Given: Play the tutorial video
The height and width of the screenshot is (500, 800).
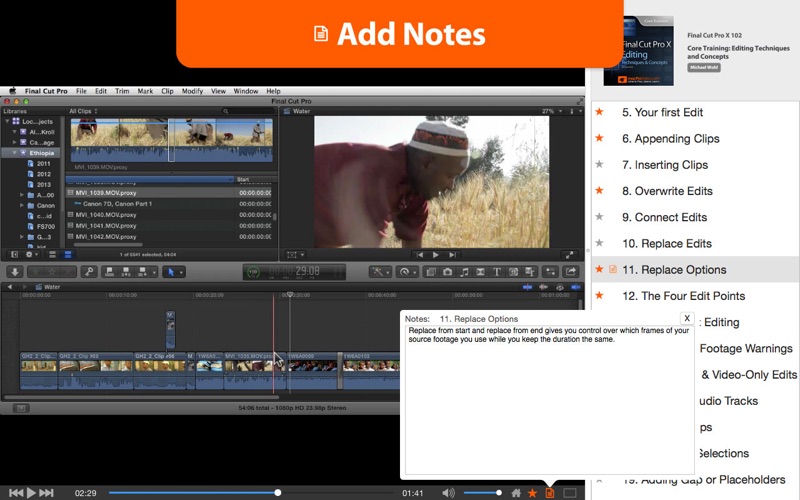Looking at the screenshot, I should pyautogui.click(x=31, y=493).
